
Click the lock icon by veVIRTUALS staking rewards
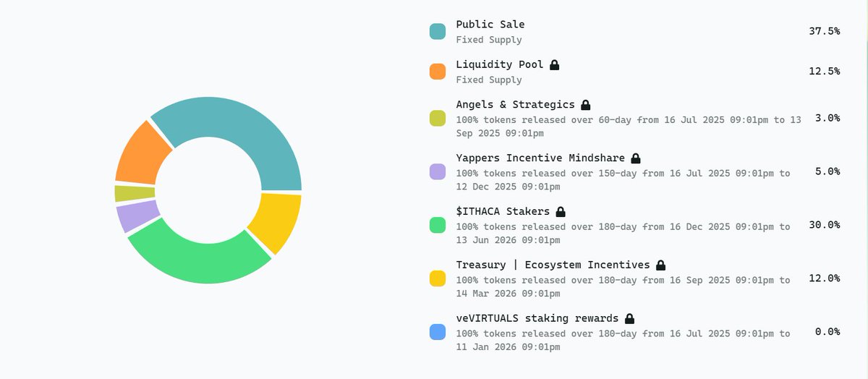click(629, 318)
